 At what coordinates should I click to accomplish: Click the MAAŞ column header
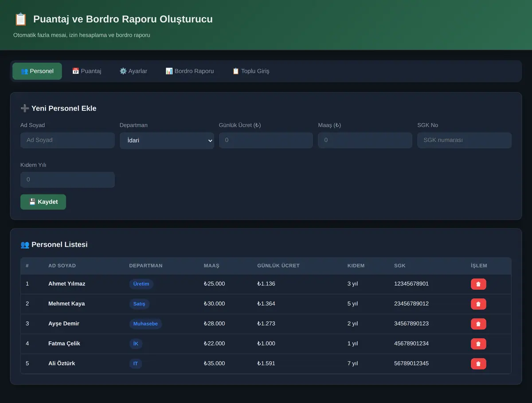[212, 266]
